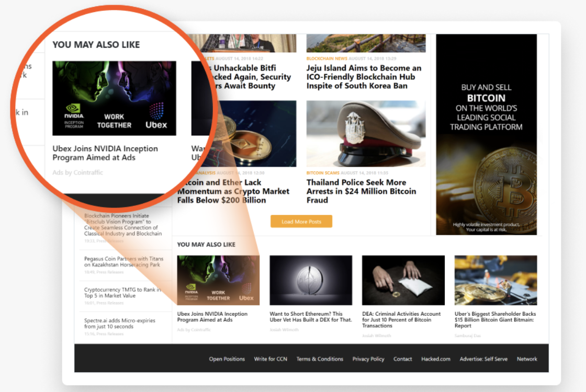
Task: Click the BITCOIN SCAMS category tag
Action: (323, 173)
